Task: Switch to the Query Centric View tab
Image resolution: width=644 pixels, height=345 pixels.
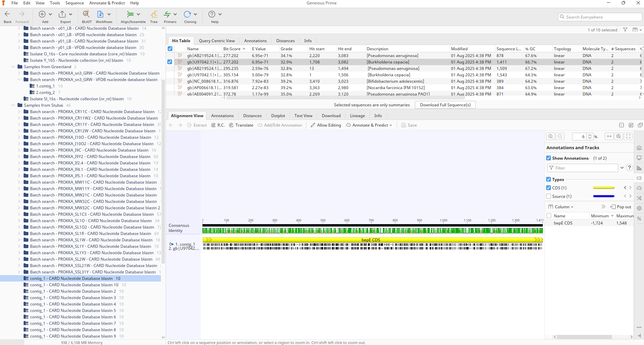Action: [217, 41]
